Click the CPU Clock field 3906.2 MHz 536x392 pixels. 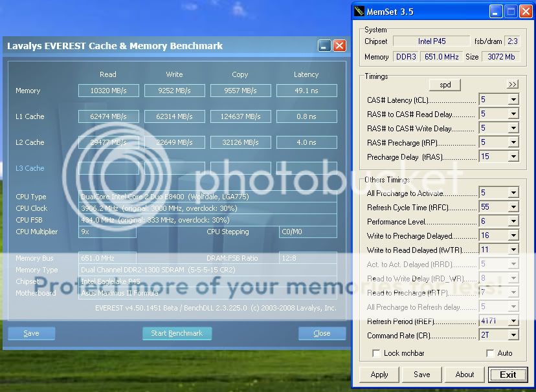pyautogui.click(x=208, y=208)
